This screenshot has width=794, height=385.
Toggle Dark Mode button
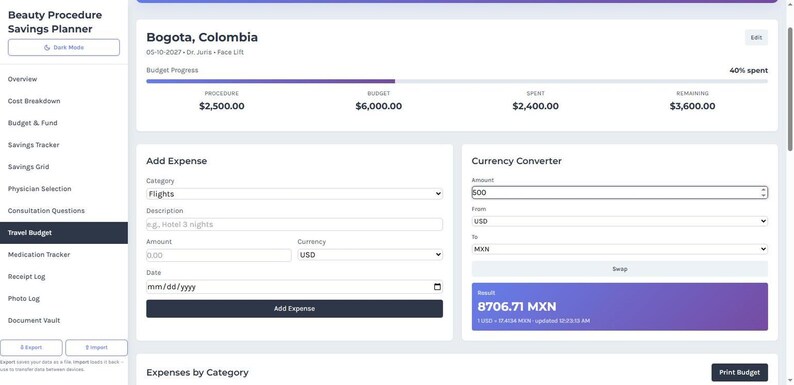[64, 47]
